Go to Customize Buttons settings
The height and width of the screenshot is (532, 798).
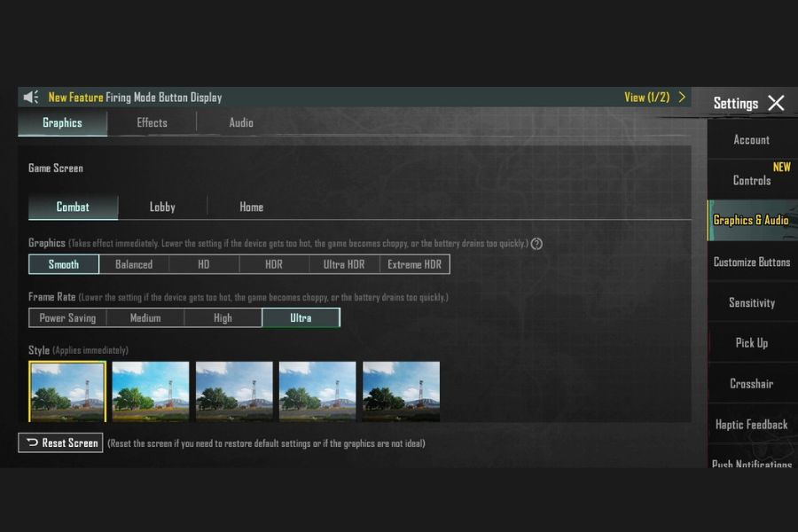pyautogui.click(x=751, y=262)
